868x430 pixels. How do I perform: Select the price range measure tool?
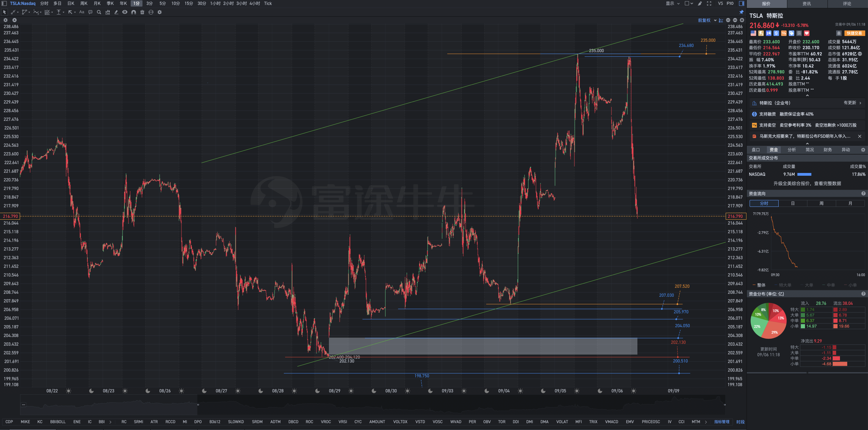[59, 12]
